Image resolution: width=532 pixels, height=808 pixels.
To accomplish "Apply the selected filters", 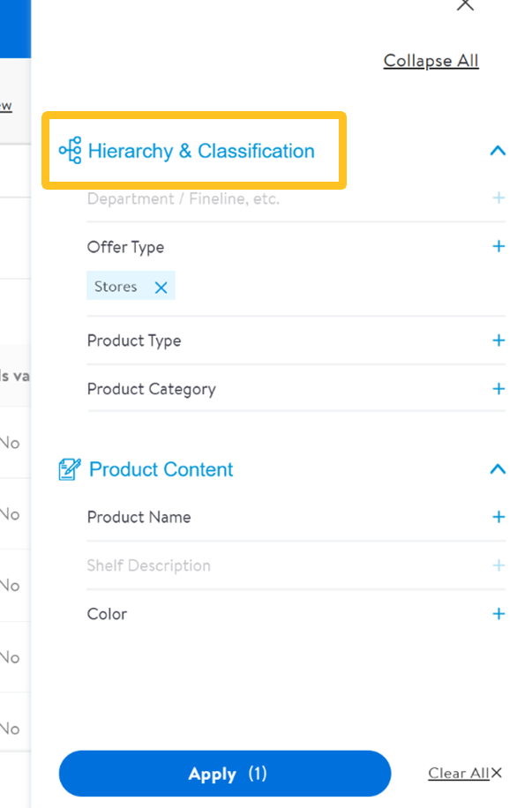I will (x=225, y=774).
